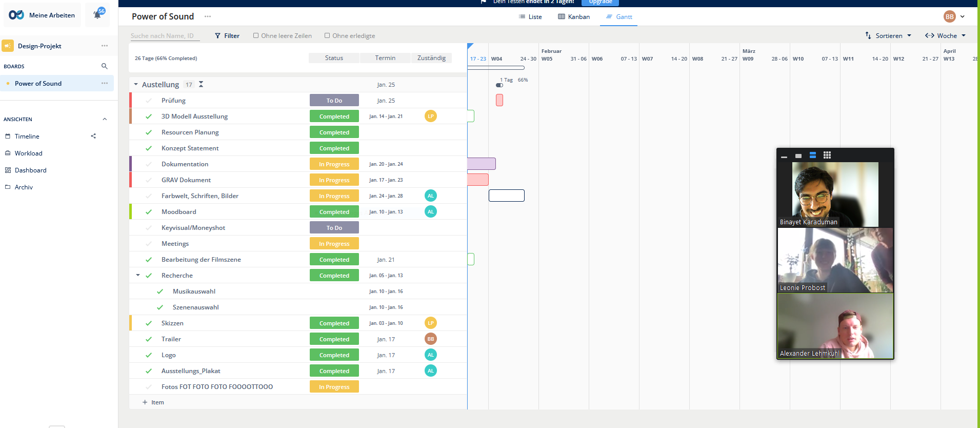Click the hourglass icon beside Austellung
The height and width of the screenshot is (428, 980).
pyautogui.click(x=201, y=84)
